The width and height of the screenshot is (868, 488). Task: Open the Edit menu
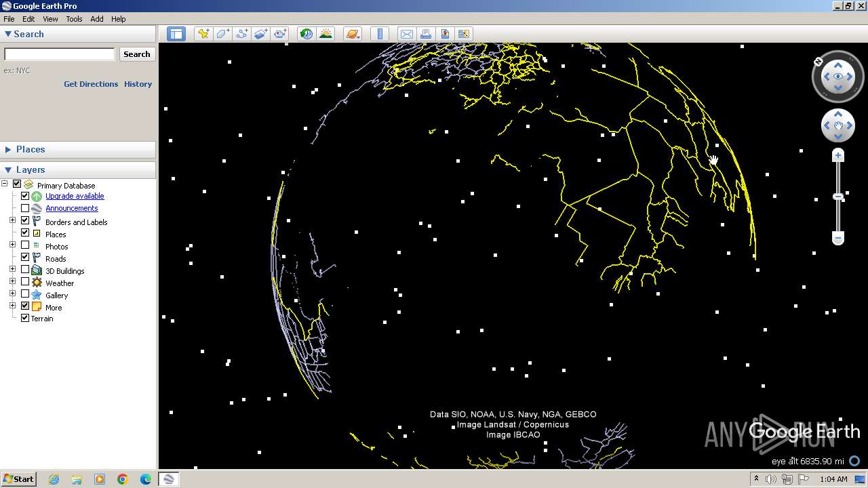pos(28,19)
